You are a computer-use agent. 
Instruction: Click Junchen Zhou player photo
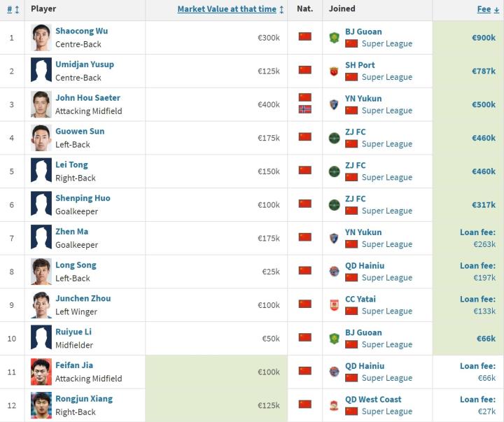41,305
